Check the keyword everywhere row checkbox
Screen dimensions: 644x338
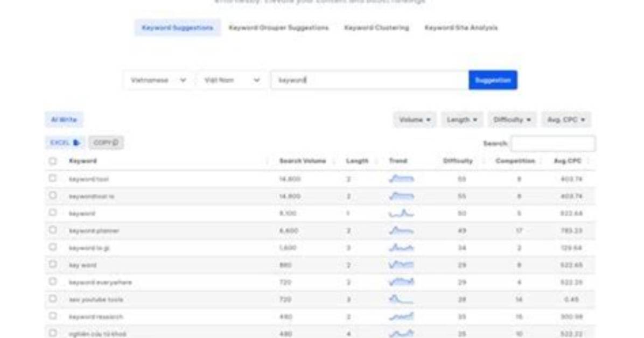53,281
